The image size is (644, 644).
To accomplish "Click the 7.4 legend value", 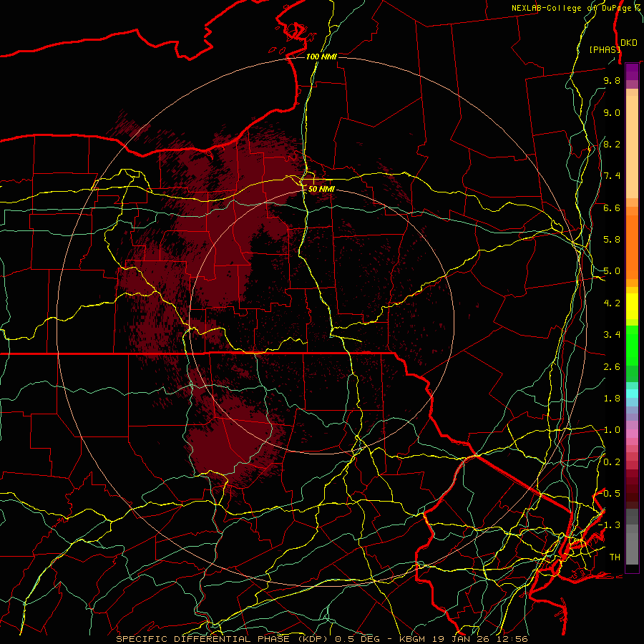I will point(612,176).
